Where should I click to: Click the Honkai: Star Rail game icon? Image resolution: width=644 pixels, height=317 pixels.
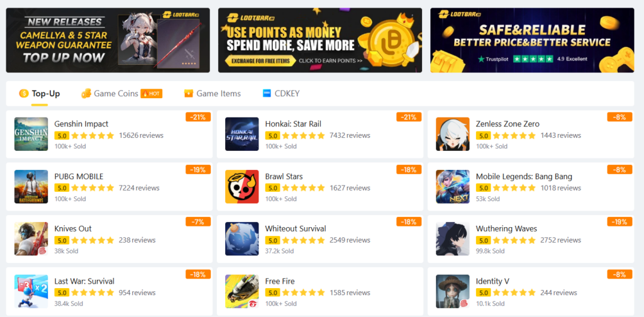click(242, 134)
